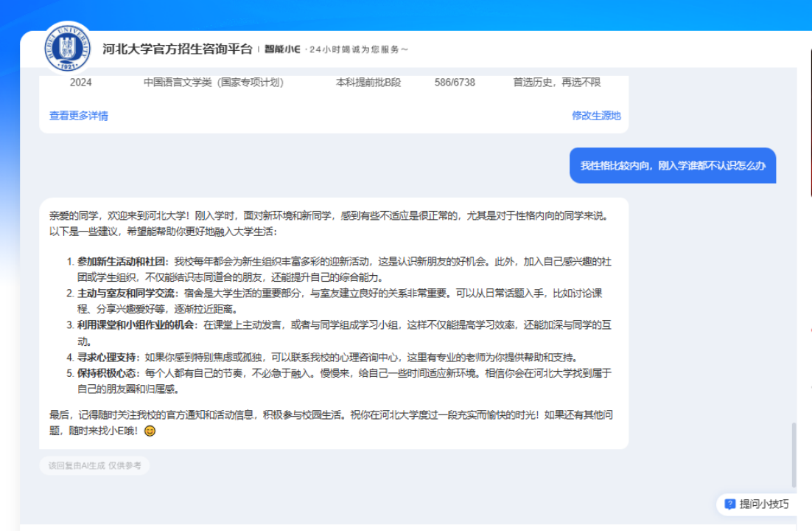Image resolution: width=812 pixels, height=531 pixels.
Task: Open the 查看更多详情 link
Action: tap(78, 116)
